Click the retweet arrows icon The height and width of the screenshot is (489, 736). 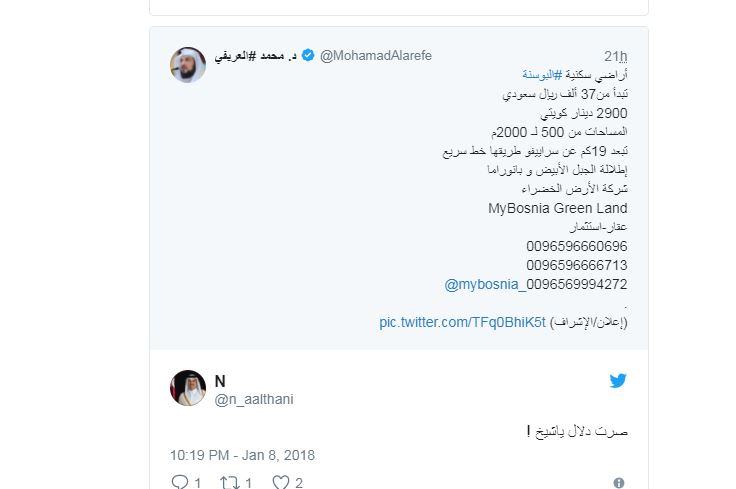(229, 482)
